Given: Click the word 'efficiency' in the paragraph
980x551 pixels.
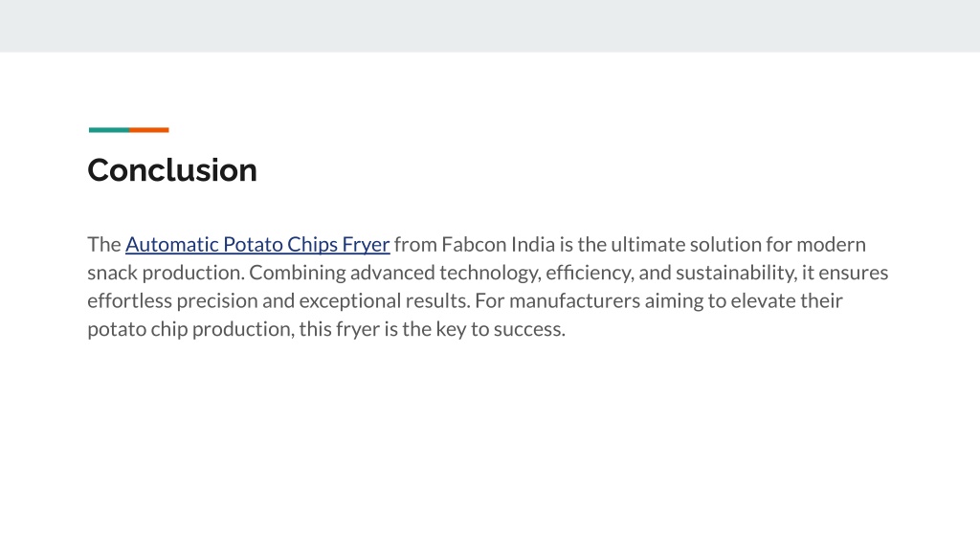Looking at the screenshot, I should (x=590, y=273).
